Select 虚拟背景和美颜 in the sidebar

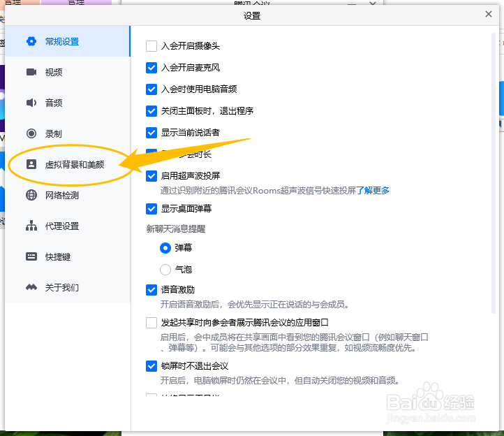click(68, 164)
